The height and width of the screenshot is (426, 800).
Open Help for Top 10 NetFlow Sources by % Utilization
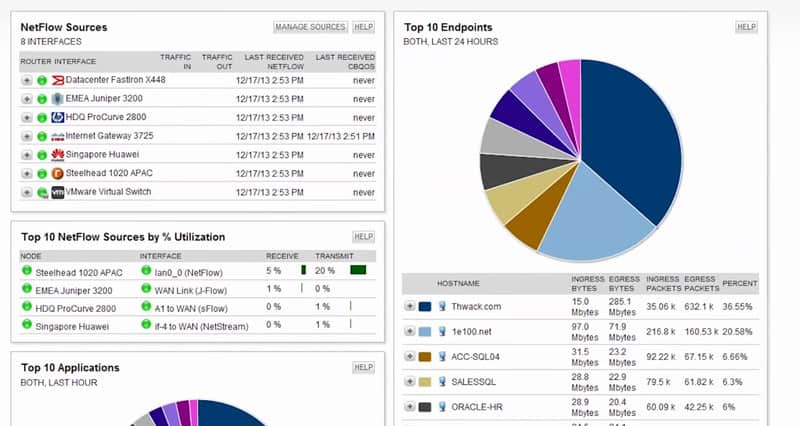pyautogui.click(x=363, y=236)
